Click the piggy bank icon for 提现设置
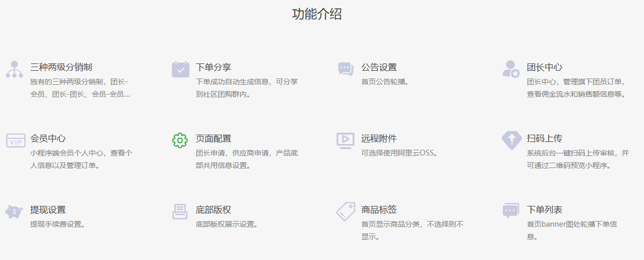Image resolution: width=644 pixels, height=260 pixels. click(x=15, y=212)
